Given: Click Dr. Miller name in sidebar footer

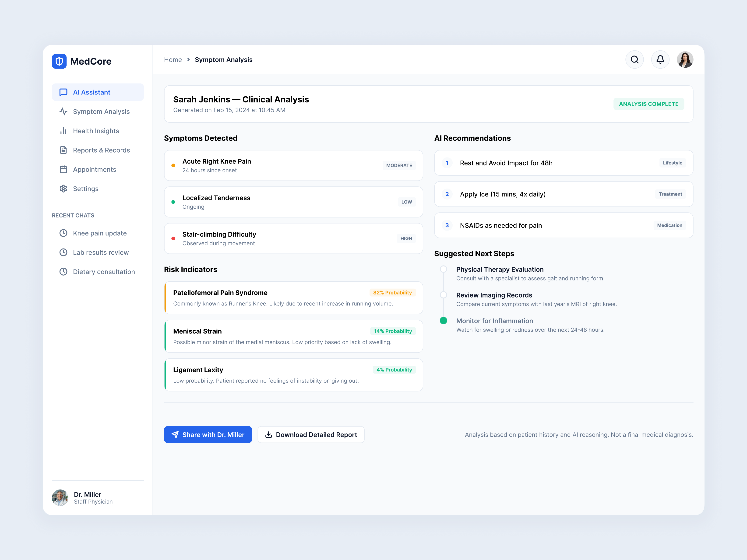Looking at the screenshot, I should [88, 494].
